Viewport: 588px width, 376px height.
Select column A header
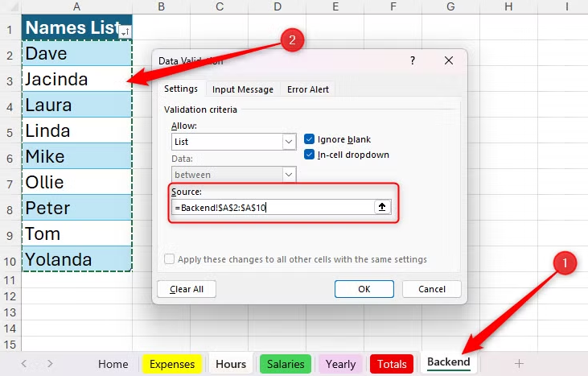(x=77, y=6)
